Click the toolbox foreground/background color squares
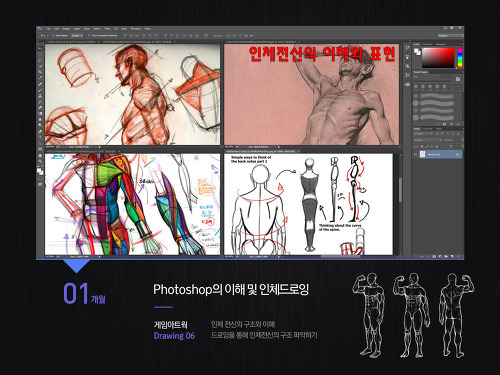 click(40, 171)
